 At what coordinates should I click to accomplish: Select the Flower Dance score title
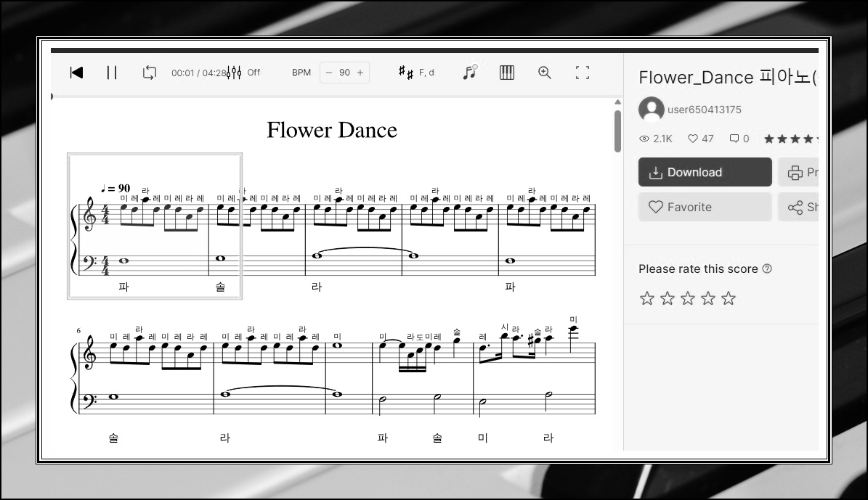pos(332,131)
